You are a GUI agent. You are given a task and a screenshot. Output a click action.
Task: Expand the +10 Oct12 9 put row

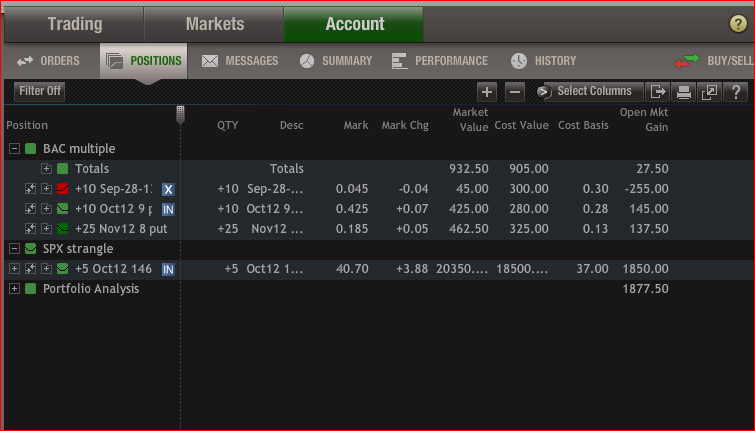click(x=46, y=209)
